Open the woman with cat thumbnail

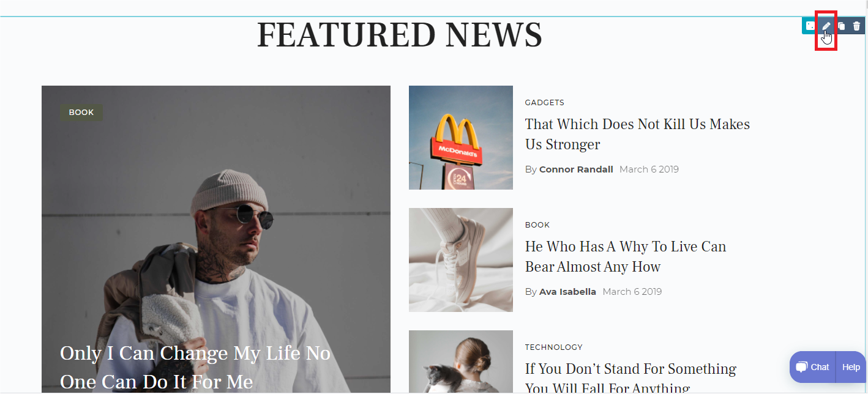(461, 362)
